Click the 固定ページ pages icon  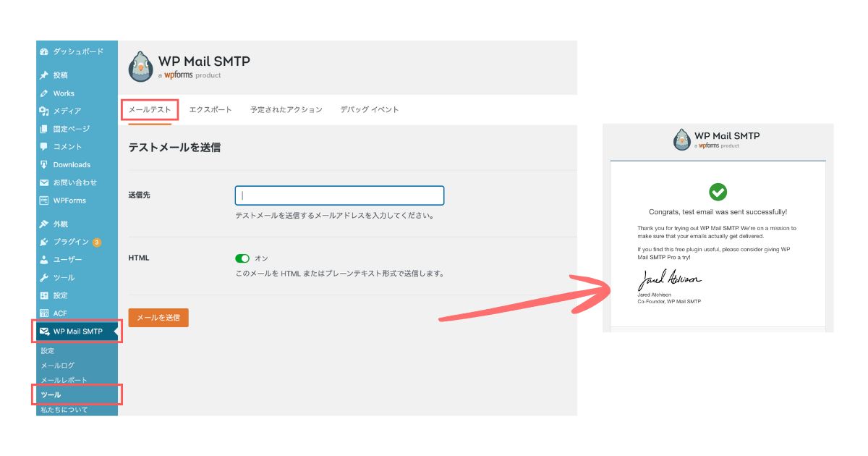[x=44, y=129]
